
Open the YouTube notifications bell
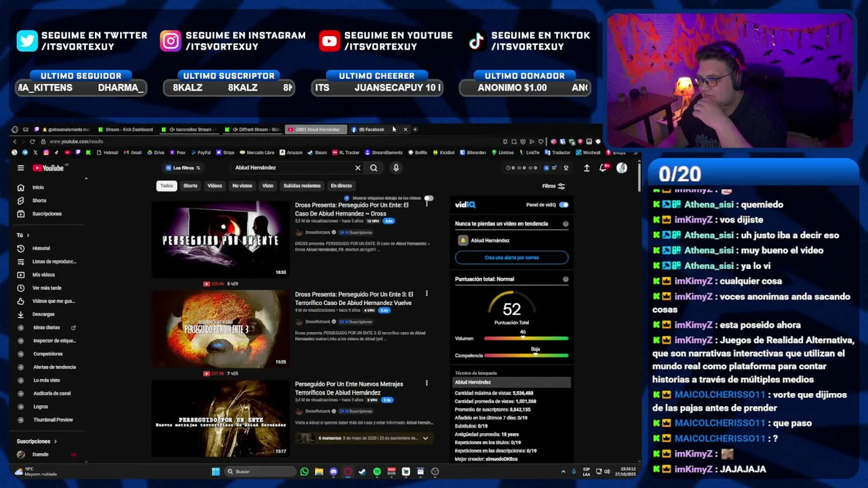click(602, 168)
